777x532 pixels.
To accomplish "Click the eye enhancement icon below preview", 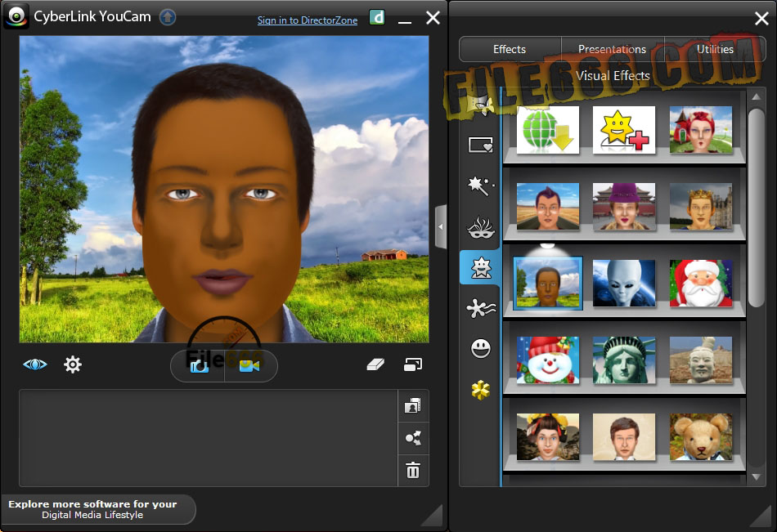I will [35, 364].
